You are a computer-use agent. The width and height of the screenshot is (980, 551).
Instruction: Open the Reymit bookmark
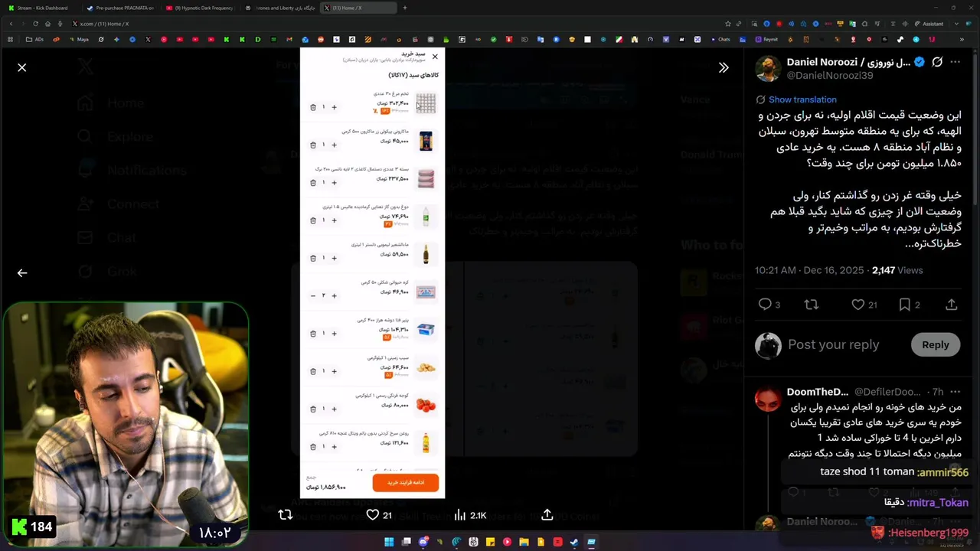(x=766, y=39)
